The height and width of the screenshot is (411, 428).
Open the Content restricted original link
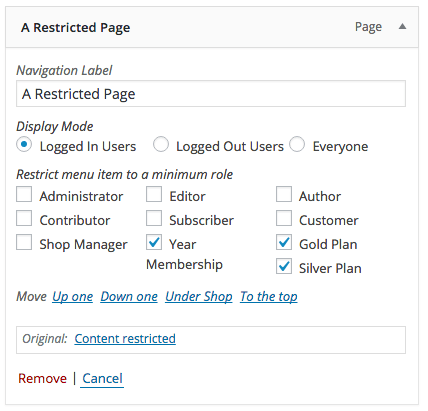[125, 339]
